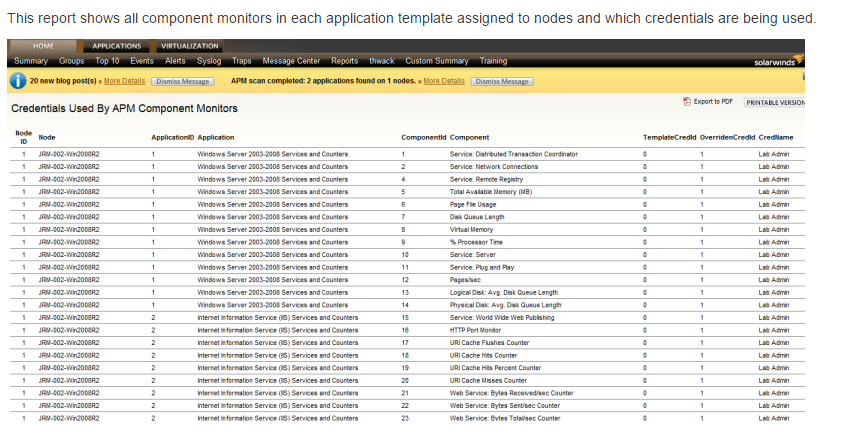Click the PDF icon beside Export to PDF
The width and height of the screenshot is (852, 439).
pos(686,102)
